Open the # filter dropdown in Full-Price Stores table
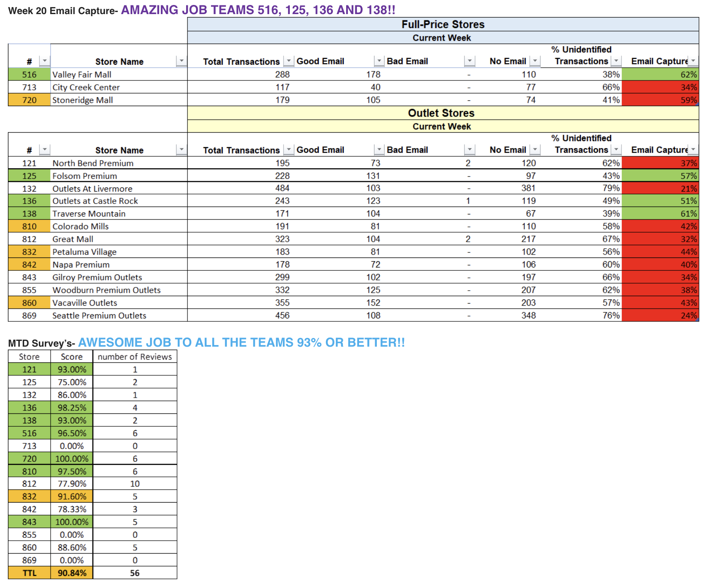 pyautogui.click(x=44, y=61)
